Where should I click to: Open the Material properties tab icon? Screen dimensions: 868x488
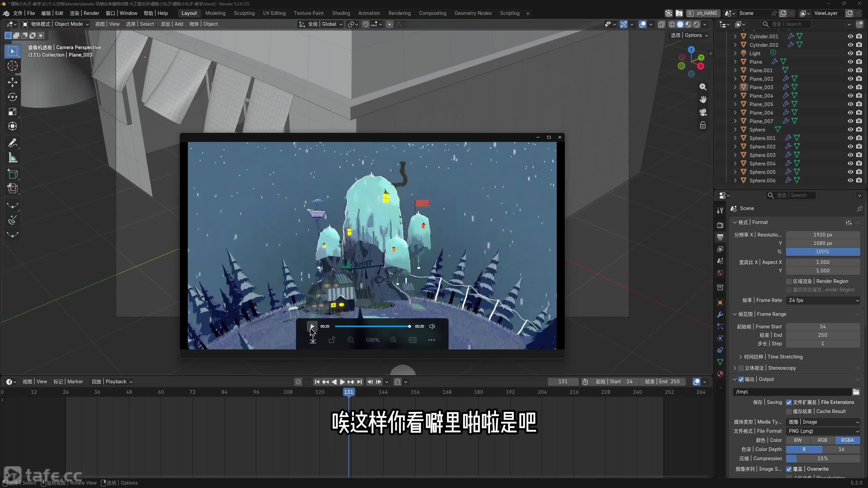coord(720,374)
